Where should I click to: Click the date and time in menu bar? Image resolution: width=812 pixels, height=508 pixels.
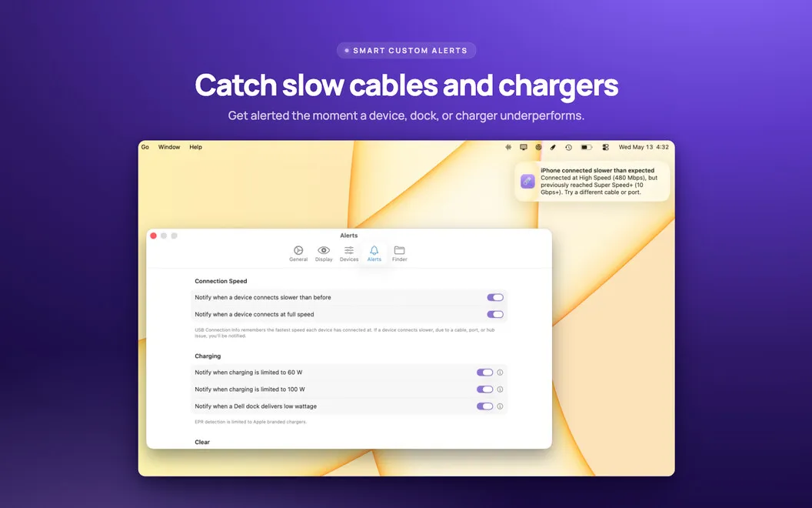point(644,147)
